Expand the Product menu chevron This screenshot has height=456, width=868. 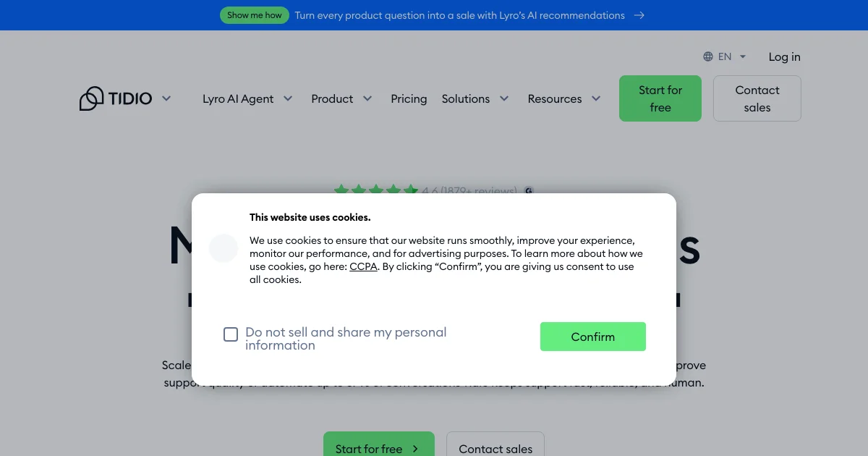367,98
